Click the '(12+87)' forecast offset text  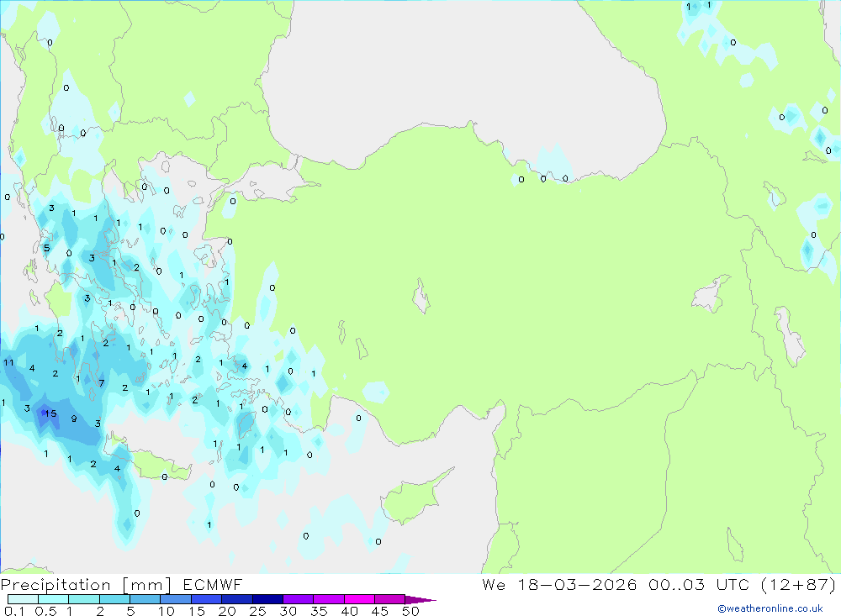[799, 584]
